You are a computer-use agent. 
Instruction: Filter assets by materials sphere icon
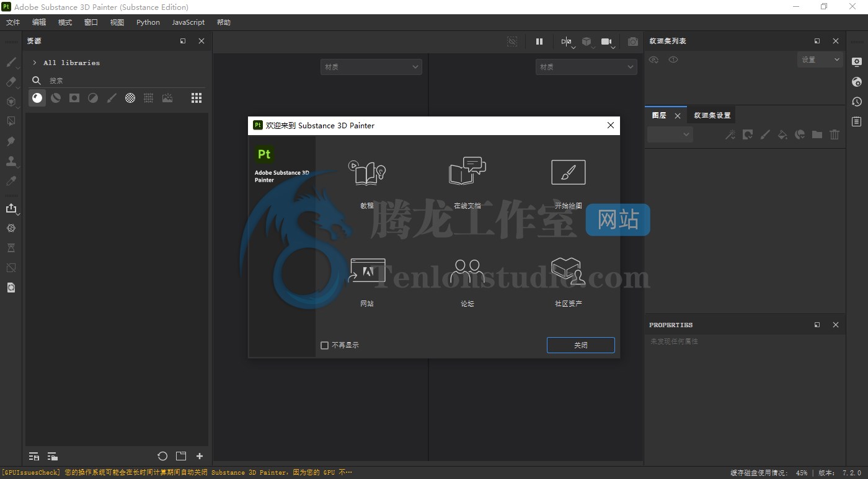37,98
